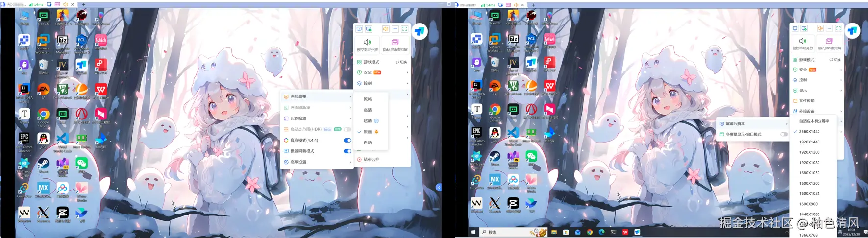The image size is (868, 238).
Task: Click 被控本地外放 button in left panel
Action: [x=367, y=45]
